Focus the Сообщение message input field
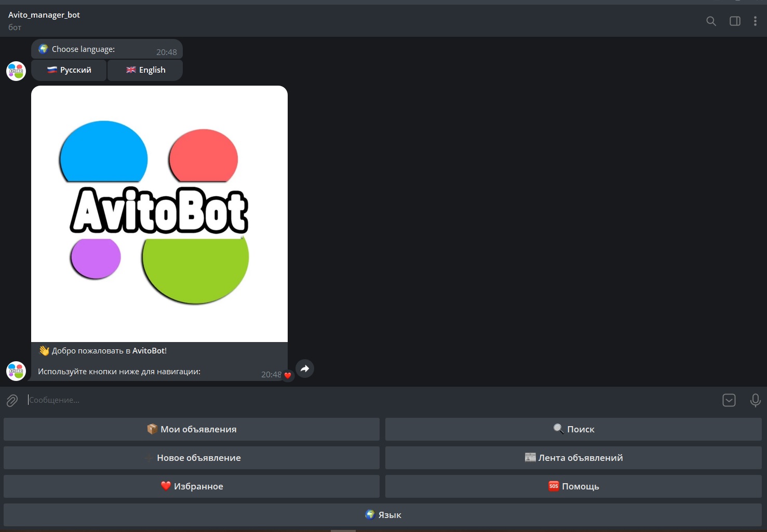Image resolution: width=767 pixels, height=532 pixels. point(371,400)
